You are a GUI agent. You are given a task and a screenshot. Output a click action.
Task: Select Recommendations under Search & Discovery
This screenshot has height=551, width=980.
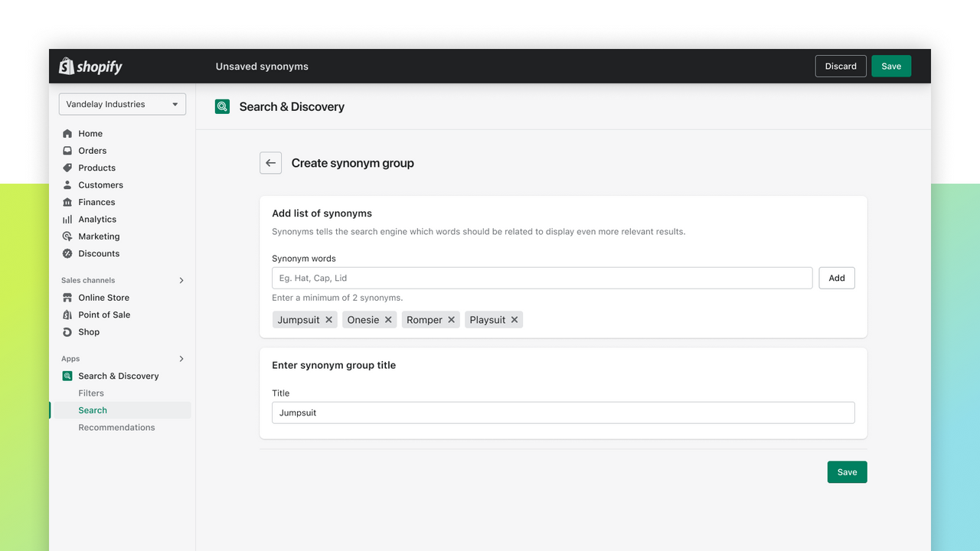pos(116,428)
